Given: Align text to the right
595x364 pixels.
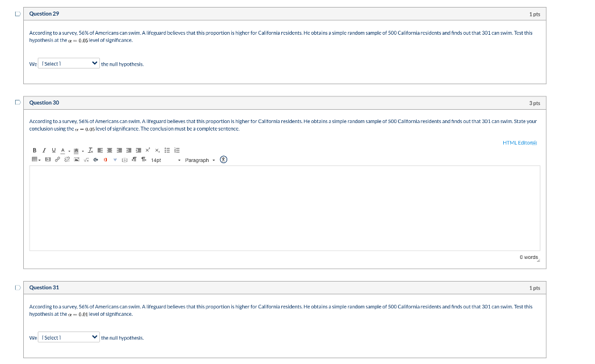Looking at the screenshot, I should coord(119,150).
